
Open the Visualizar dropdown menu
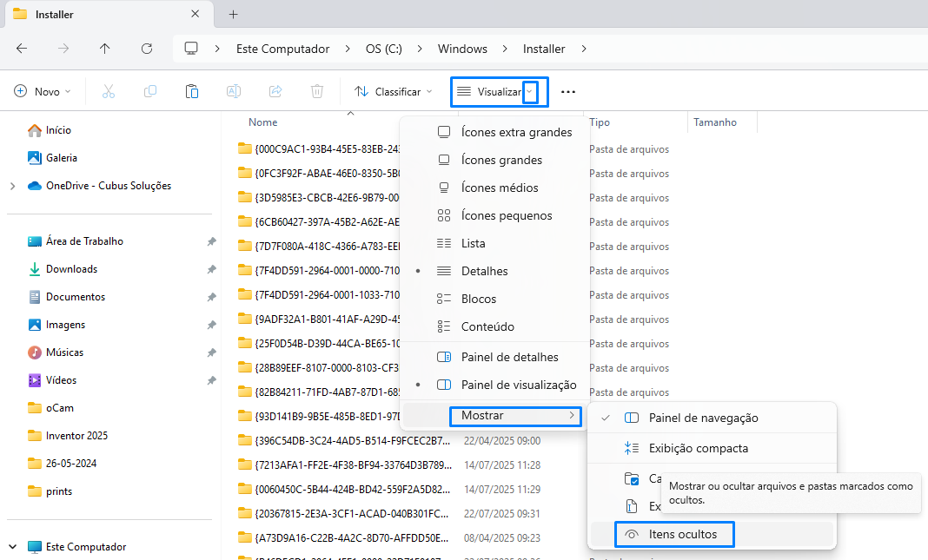[498, 91]
